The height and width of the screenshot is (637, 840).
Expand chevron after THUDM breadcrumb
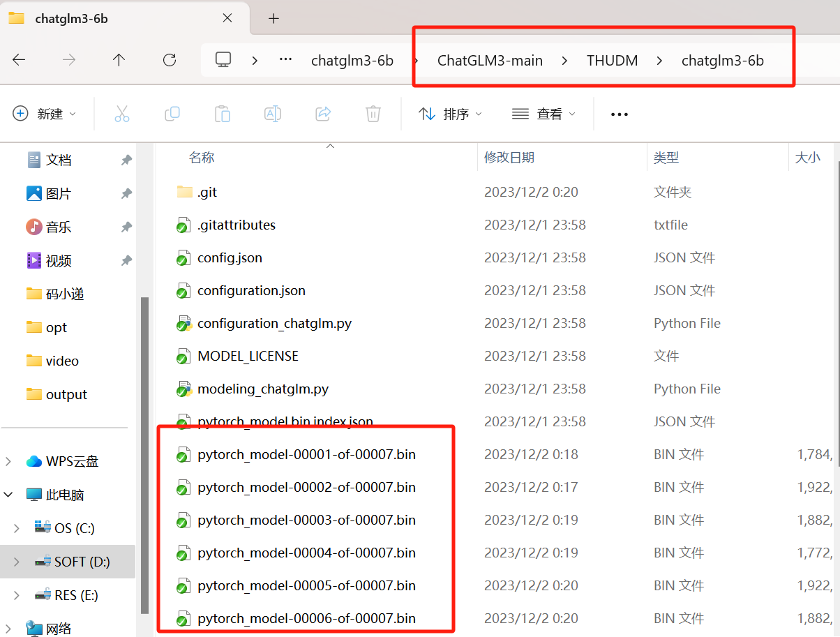(659, 61)
